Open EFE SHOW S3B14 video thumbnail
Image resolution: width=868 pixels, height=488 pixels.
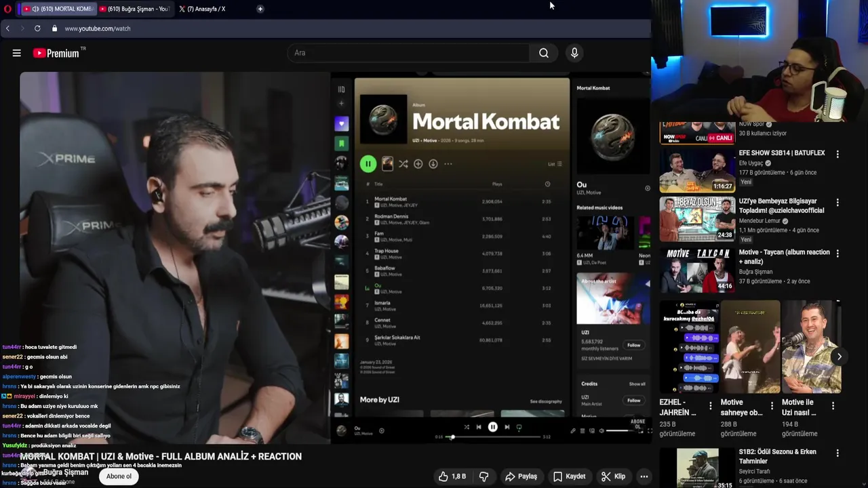[697, 171]
